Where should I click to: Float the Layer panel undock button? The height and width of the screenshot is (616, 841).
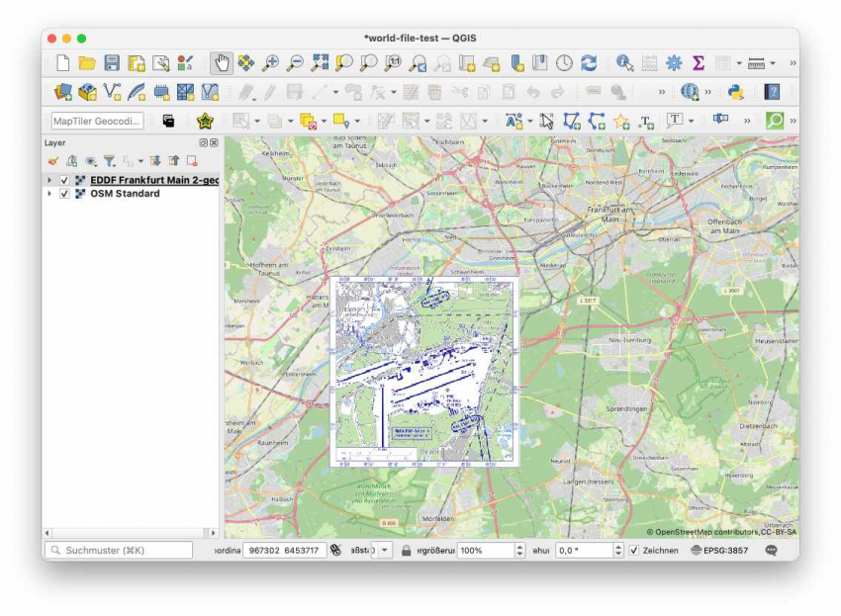[x=203, y=142]
